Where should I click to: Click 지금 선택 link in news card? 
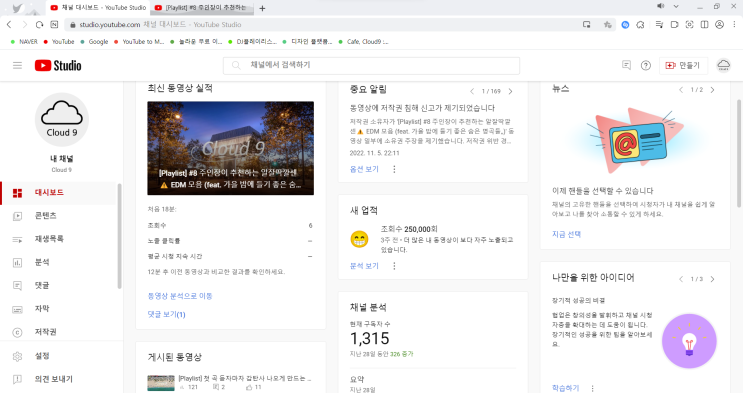point(566,234)
